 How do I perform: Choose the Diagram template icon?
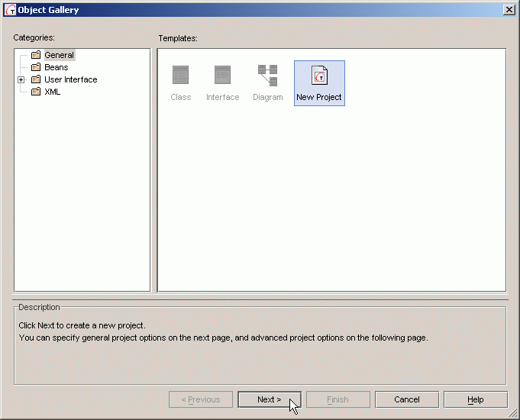[267, 75]
